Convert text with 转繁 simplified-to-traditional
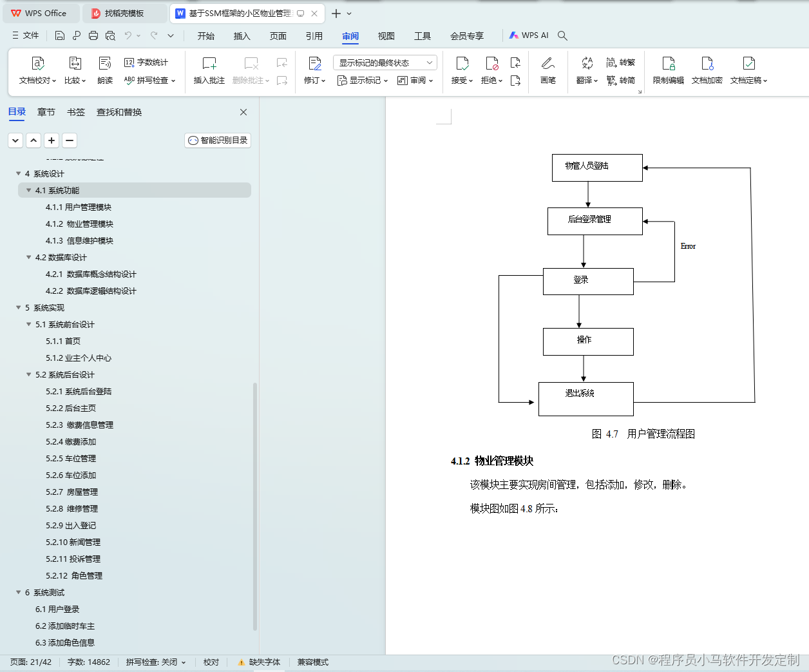Image resolution: width=809 pixels, height=672 pixels. (622, 62)
